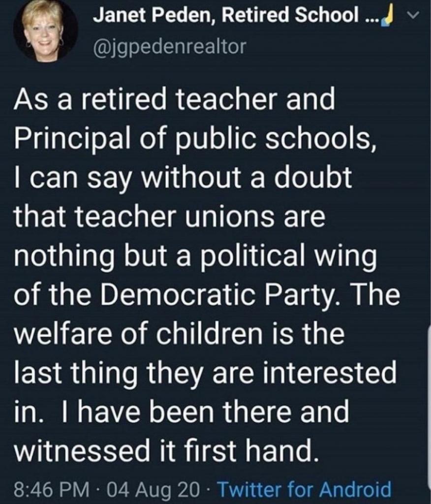This screenshot has width=431, height=504.
Task: Click the line "in. I have been there and"
Action: point(182,411)
